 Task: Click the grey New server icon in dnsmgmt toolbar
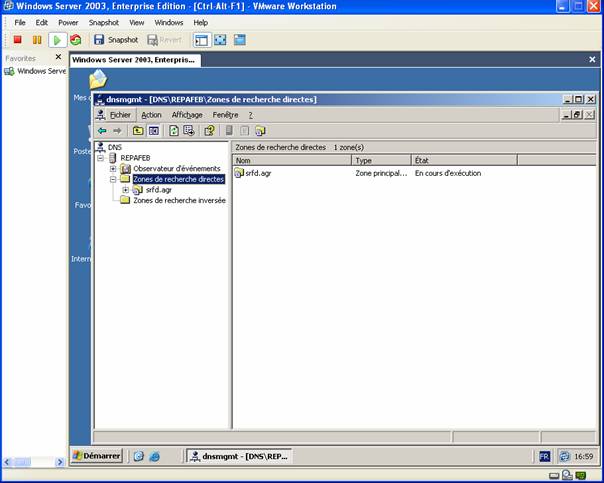[x=229, y=131]
